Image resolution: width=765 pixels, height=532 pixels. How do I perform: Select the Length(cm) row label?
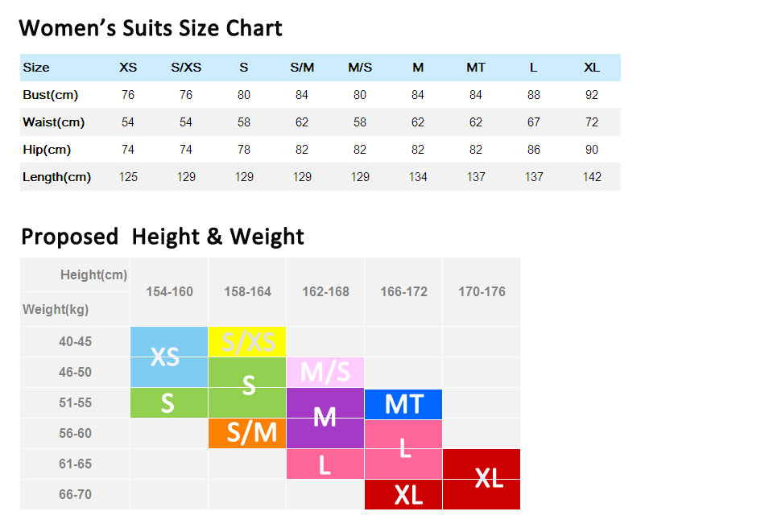56,177
